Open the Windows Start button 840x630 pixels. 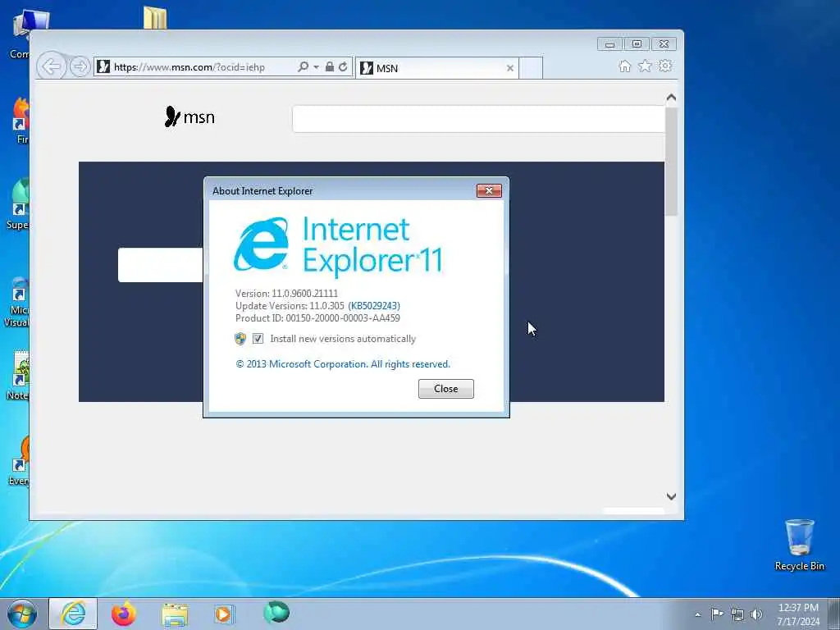[x=22, y=614]
